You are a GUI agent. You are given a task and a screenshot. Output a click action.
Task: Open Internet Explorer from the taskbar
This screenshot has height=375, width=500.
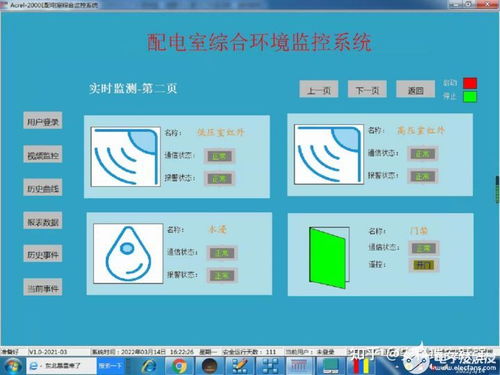pos(149,366)
